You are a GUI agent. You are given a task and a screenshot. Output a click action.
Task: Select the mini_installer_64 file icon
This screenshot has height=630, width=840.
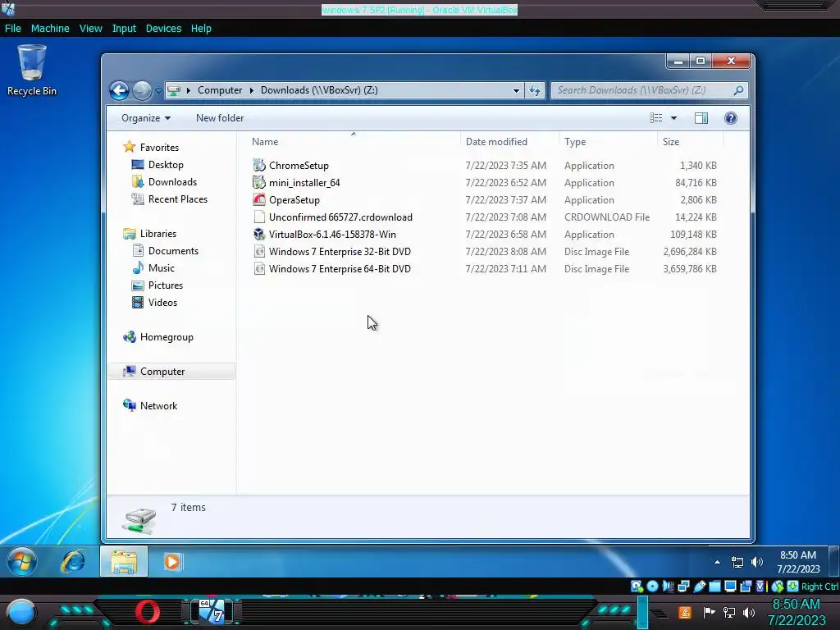point(259,183)
